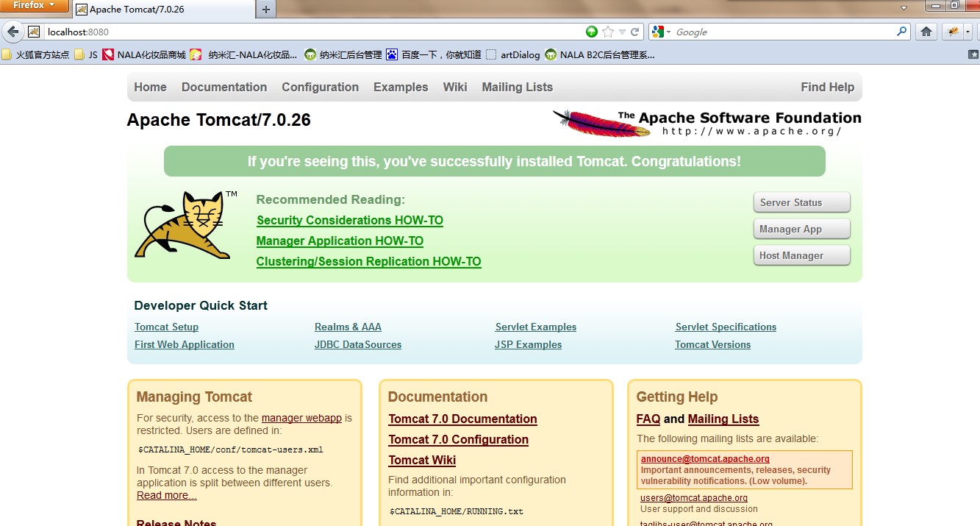Open the 百度一下 bookmark
The image size is (980, 526).
pyautogui.click(x=434, y=54)
